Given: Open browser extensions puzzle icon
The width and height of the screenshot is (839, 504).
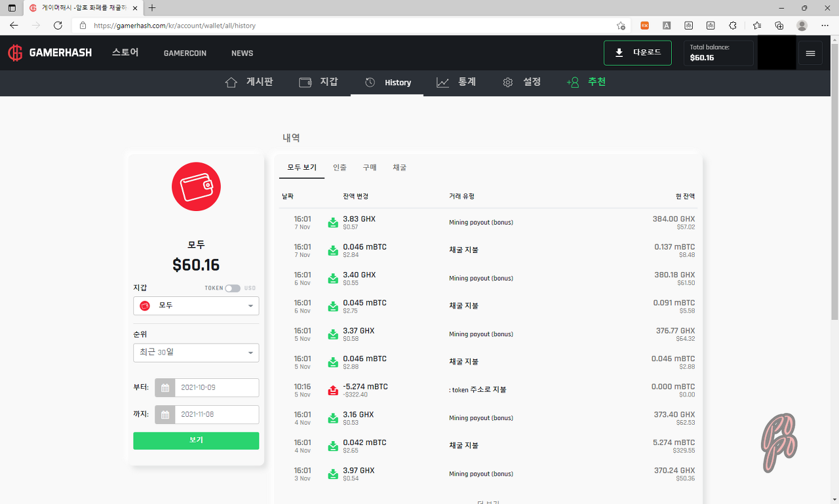Looking at the screenshot, I should (733, 26).
